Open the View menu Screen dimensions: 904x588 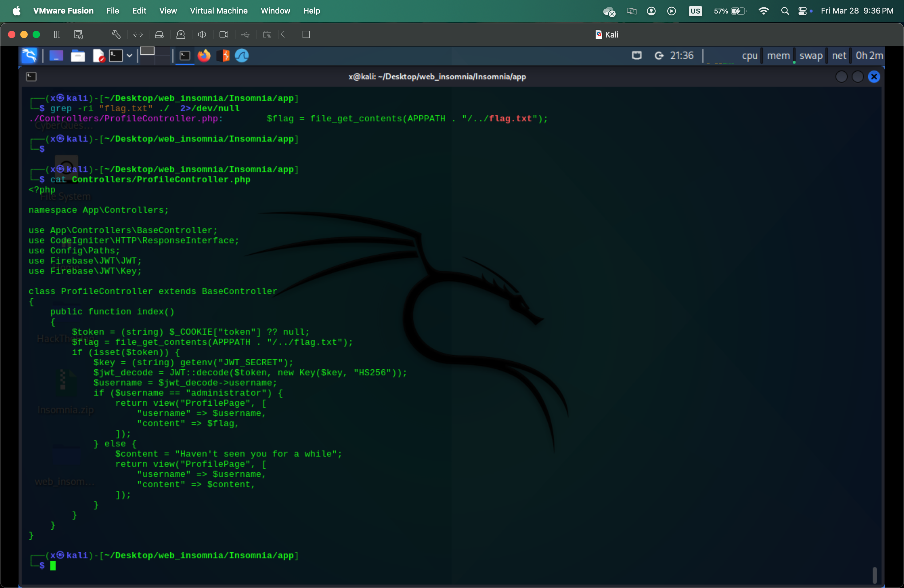tap(168, 11)
